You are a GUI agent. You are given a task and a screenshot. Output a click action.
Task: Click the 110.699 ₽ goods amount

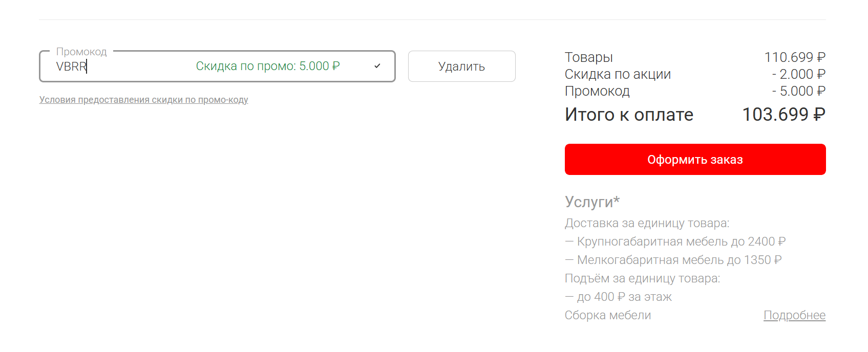click(x=795, y=57)
